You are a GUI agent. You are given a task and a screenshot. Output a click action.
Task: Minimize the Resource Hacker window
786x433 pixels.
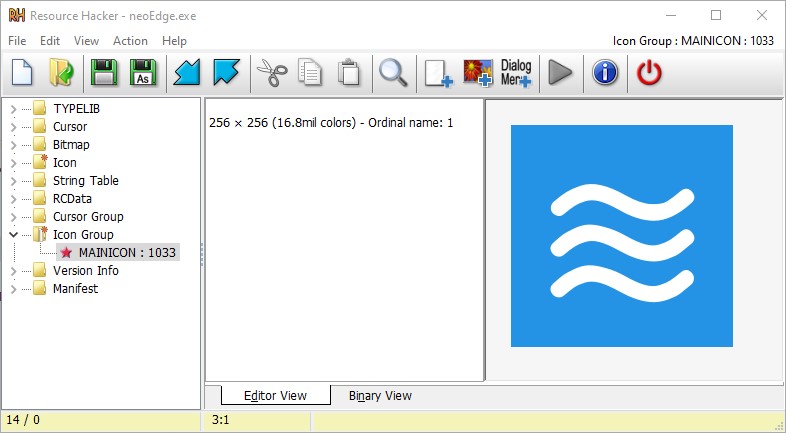point(671,16)
